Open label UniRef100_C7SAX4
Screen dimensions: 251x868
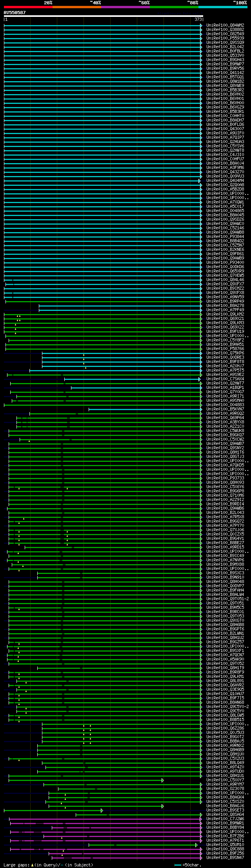tap(225, 379)
